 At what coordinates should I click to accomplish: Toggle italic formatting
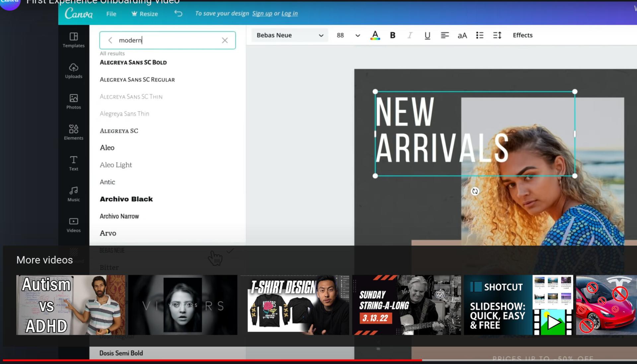click(x=410, y=35)
